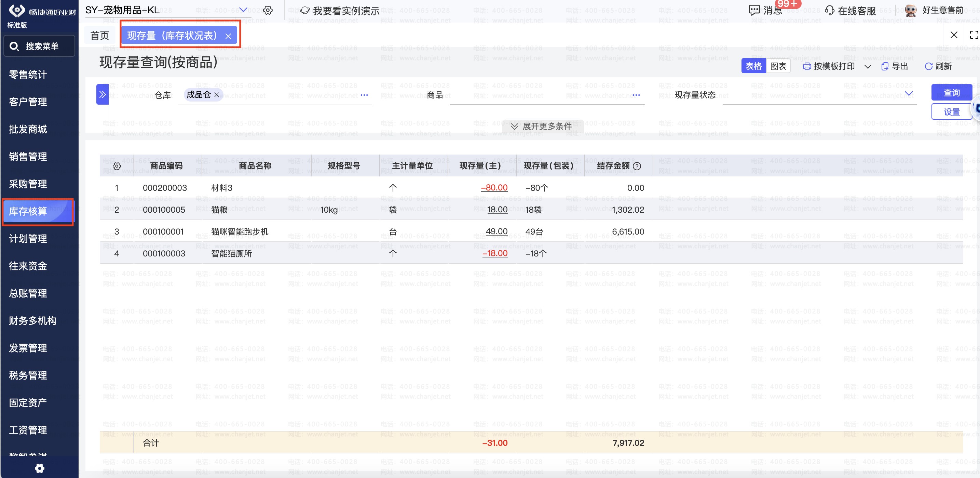980x478 pixels.
Task: Close all tabs X icon
Action: (954, 35)
